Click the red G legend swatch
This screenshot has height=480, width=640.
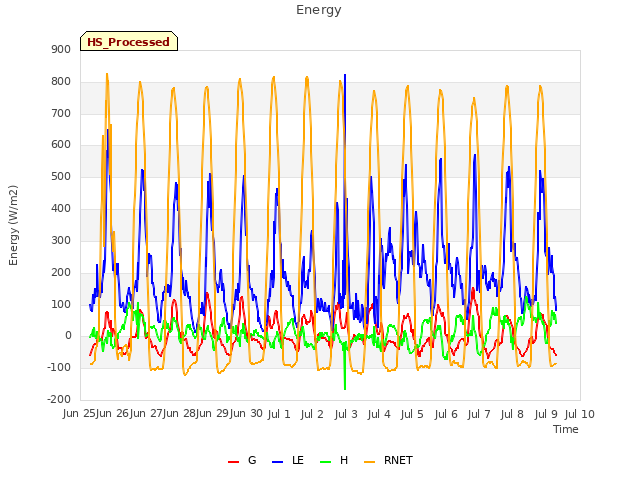pyautogui.click(x=233, y=462)
